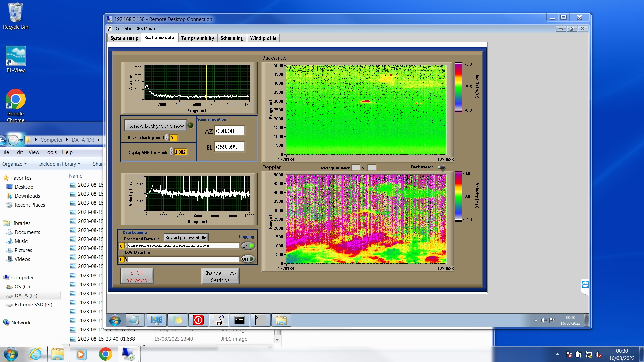Open the TeamViewer side panel icon
The width and height of the screenshot is (644, 362).
(x=585, y=285)
